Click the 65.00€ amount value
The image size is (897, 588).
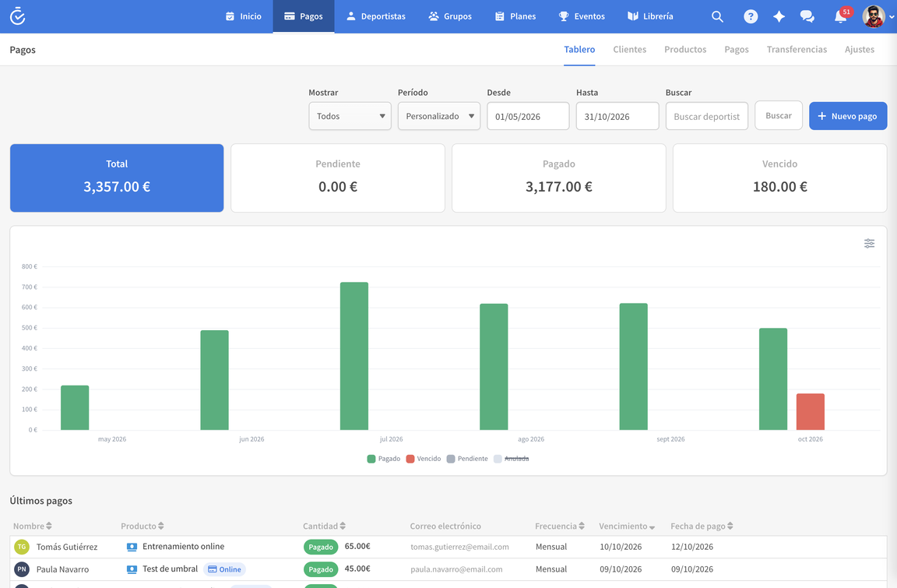coord(357,546)
